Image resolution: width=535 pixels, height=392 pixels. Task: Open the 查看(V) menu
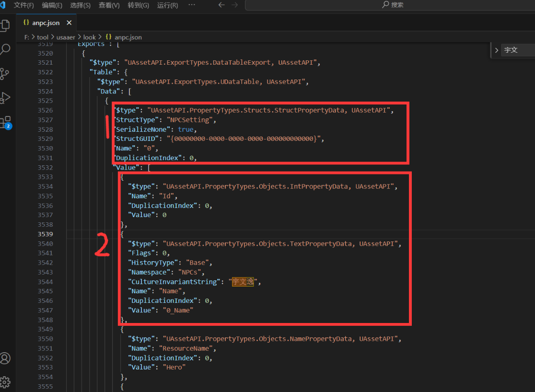click(x=109, y=5)
